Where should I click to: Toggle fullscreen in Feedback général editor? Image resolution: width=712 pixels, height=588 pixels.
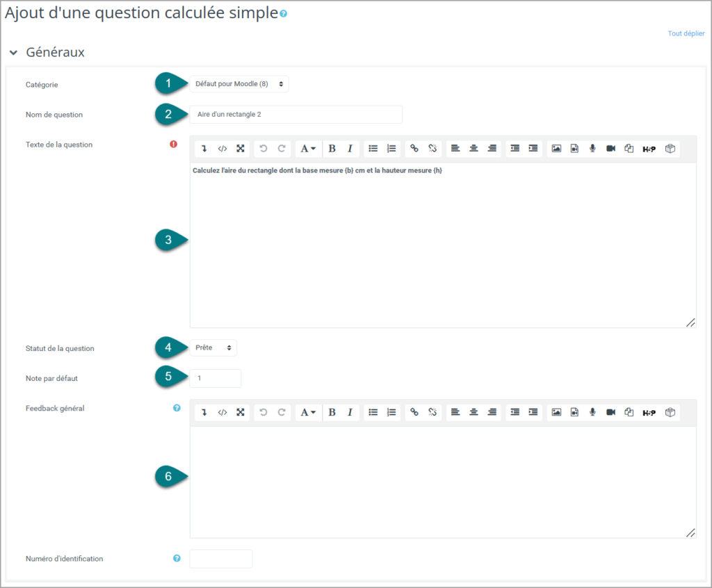coord(240,412)
